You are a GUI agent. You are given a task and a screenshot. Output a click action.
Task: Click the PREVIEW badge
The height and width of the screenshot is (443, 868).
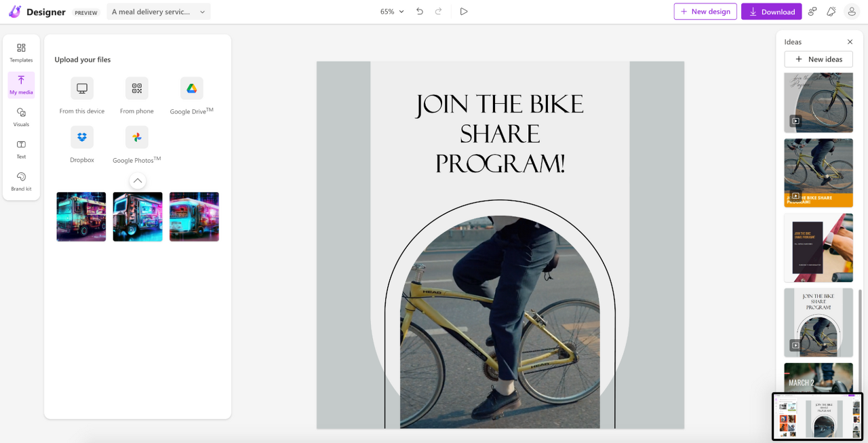pos(86,13)
